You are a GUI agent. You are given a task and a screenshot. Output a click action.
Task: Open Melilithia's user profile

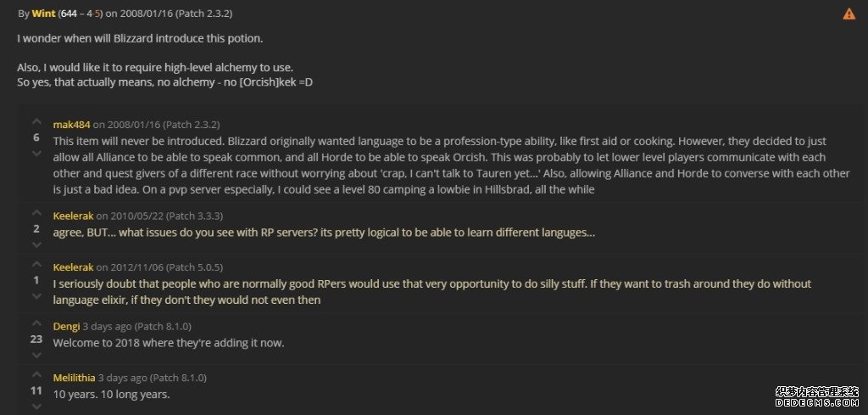(x=75, y=378)
